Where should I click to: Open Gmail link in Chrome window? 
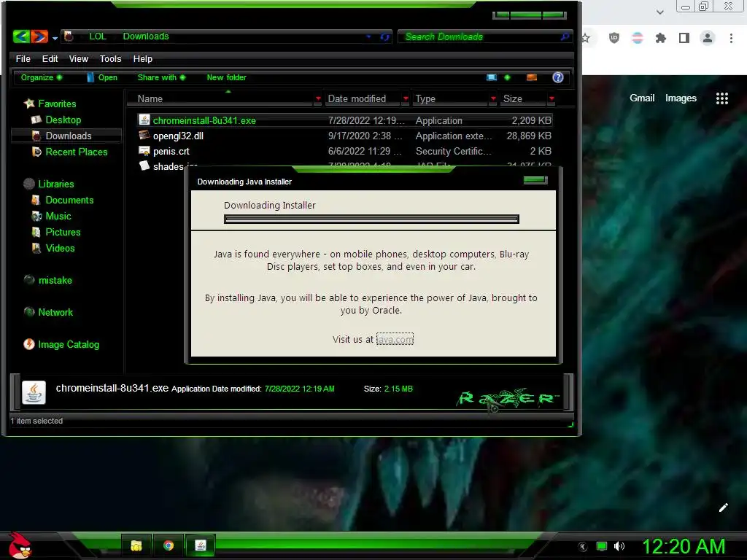tap(642, 98)
